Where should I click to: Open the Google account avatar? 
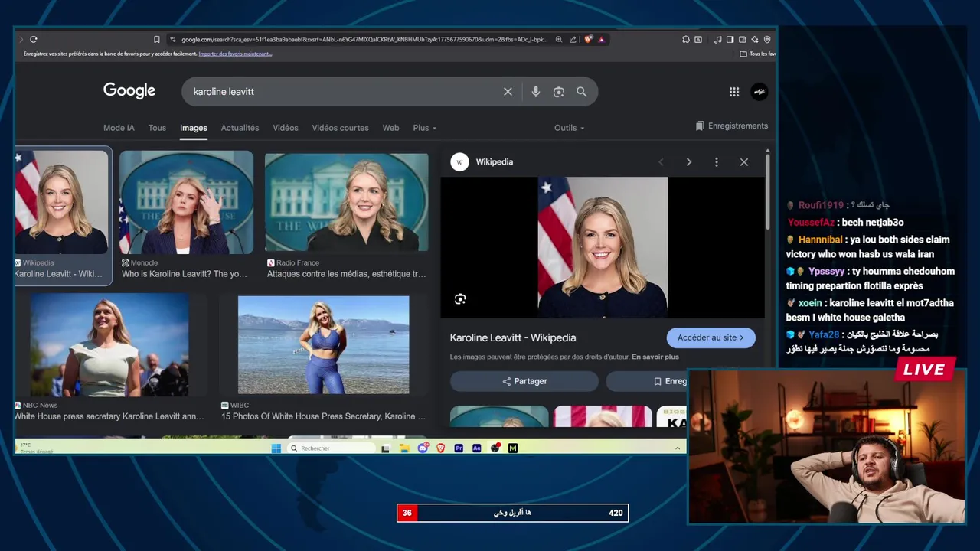(759, 92)
